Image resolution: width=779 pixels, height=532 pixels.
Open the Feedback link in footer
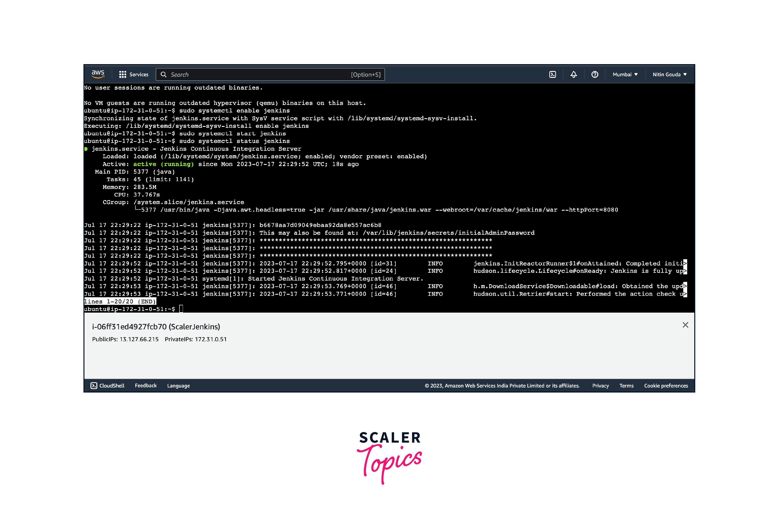[x=145, y=385]
